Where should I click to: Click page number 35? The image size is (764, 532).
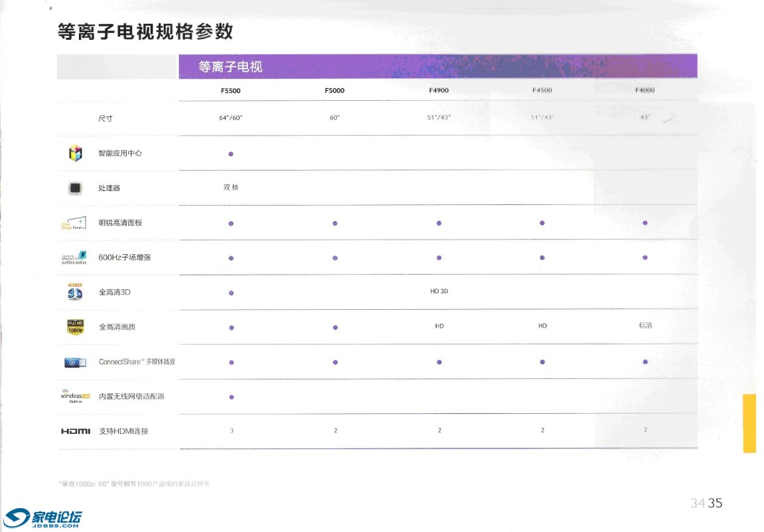[x=715, y=503]
